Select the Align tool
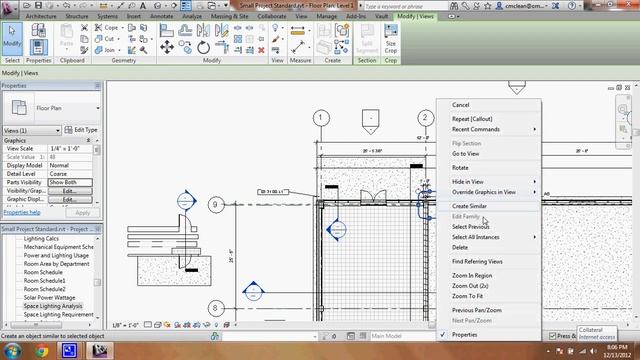Image resolution: width=640 pixels, height=360 pixels. tap(167, 30)
